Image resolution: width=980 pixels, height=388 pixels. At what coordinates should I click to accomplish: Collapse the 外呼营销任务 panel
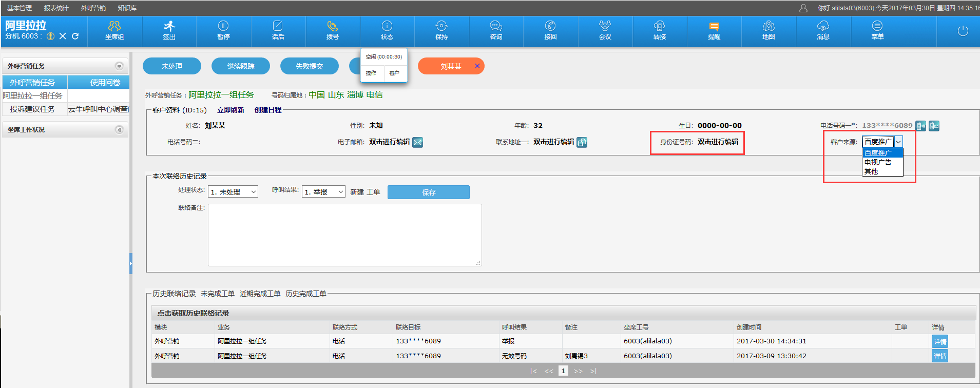coord(119,66)
